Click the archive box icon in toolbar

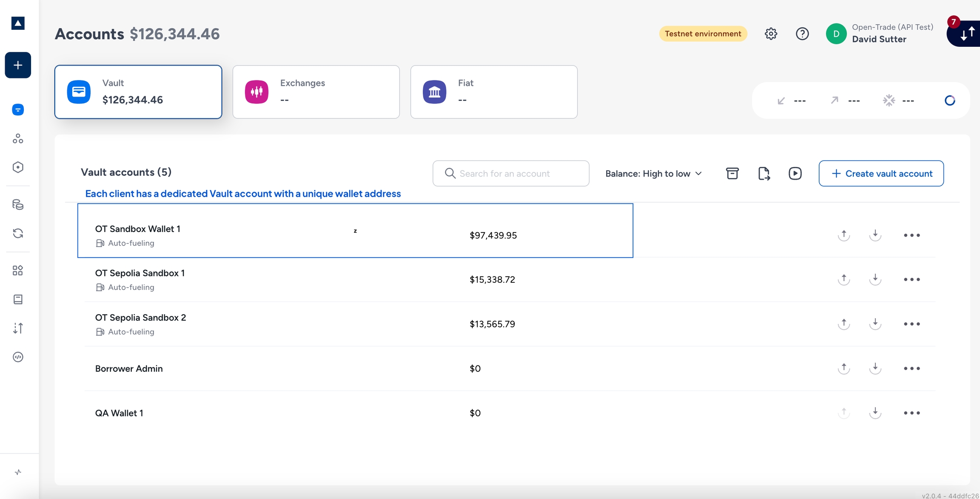coord(732,173)
